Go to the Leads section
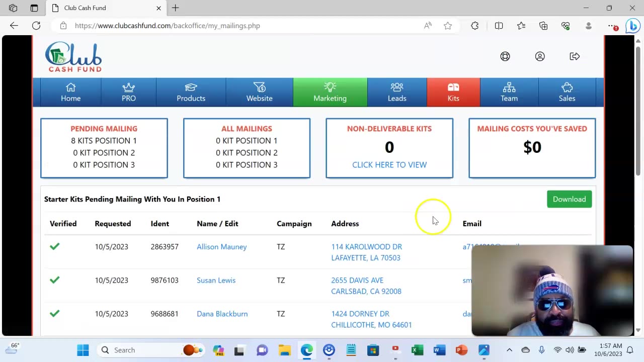644x362 pixels. point(397,93)
